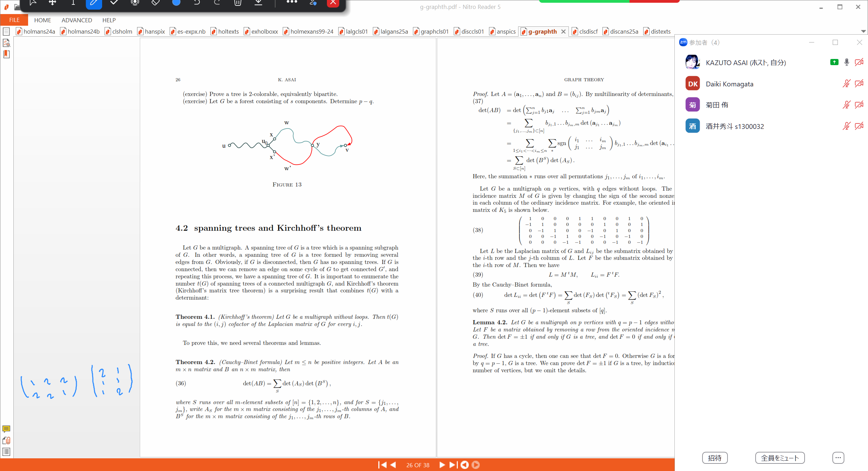Click the 26 OF 38 page indicator
868x471 pixels.
(418, 465)
